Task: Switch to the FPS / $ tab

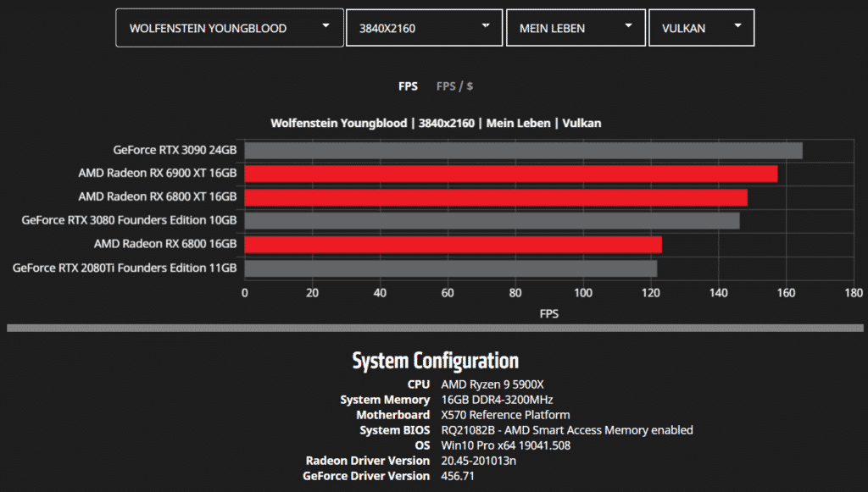Action: [454, 86]
